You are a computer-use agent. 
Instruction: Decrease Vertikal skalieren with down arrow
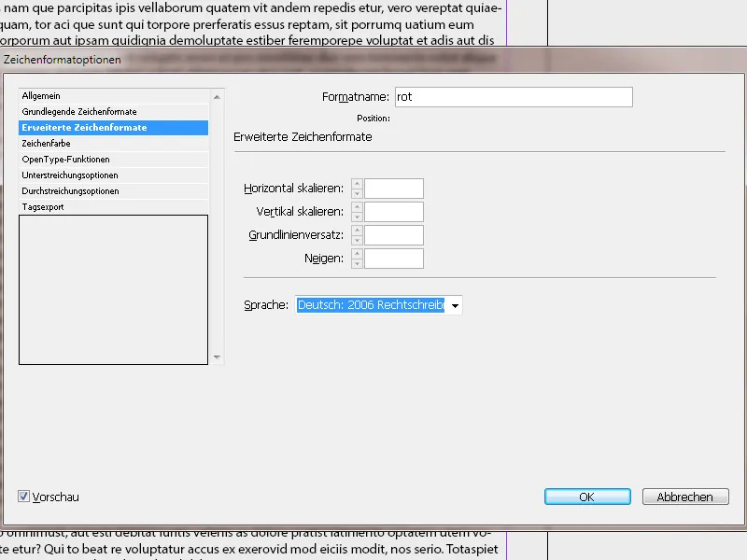click(357, 217)
